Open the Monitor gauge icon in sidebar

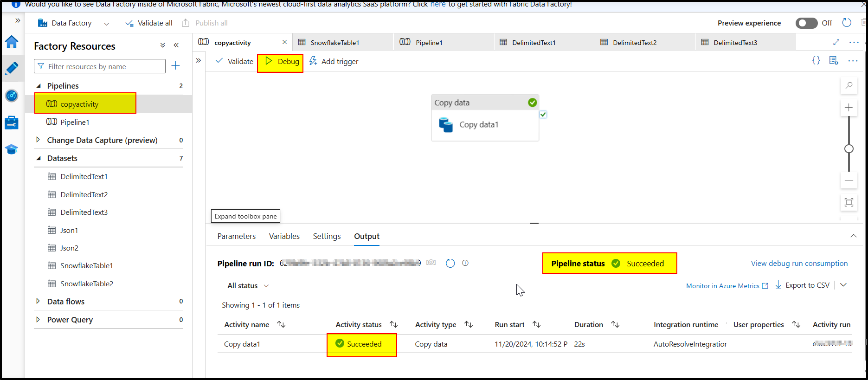click(x=12, y=96)
